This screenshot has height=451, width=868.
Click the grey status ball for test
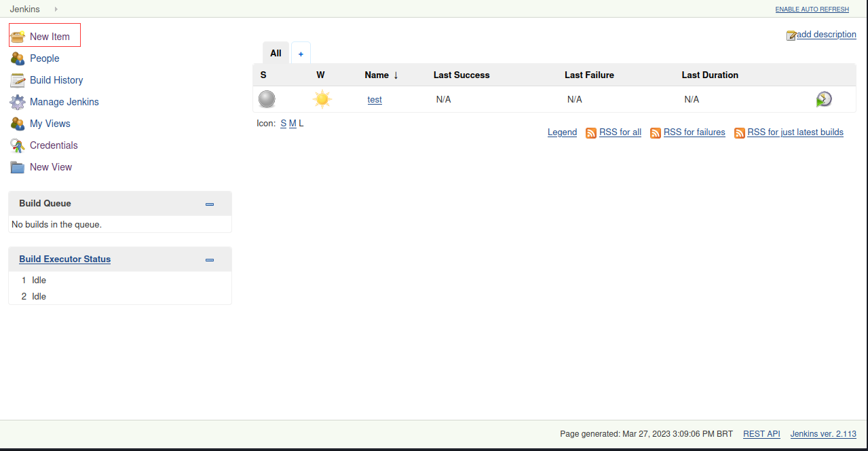(x=267, y=99)
